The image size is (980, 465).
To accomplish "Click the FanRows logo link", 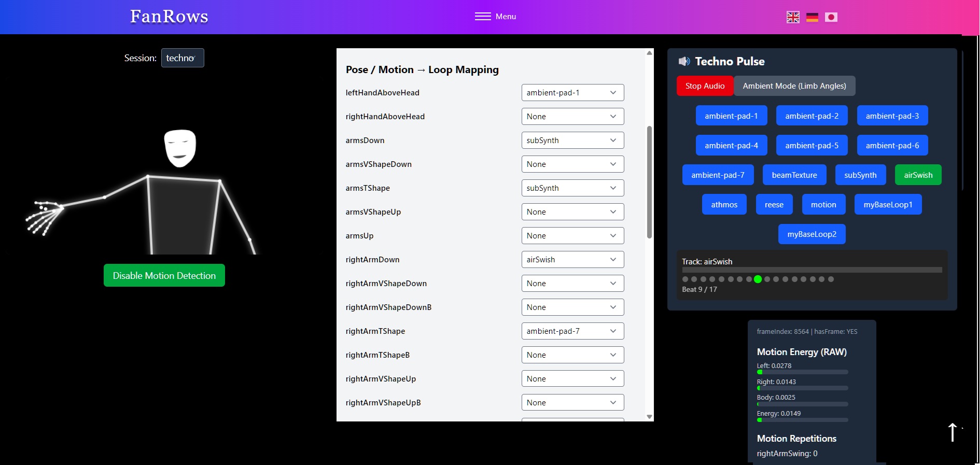I will pos(169,17).
